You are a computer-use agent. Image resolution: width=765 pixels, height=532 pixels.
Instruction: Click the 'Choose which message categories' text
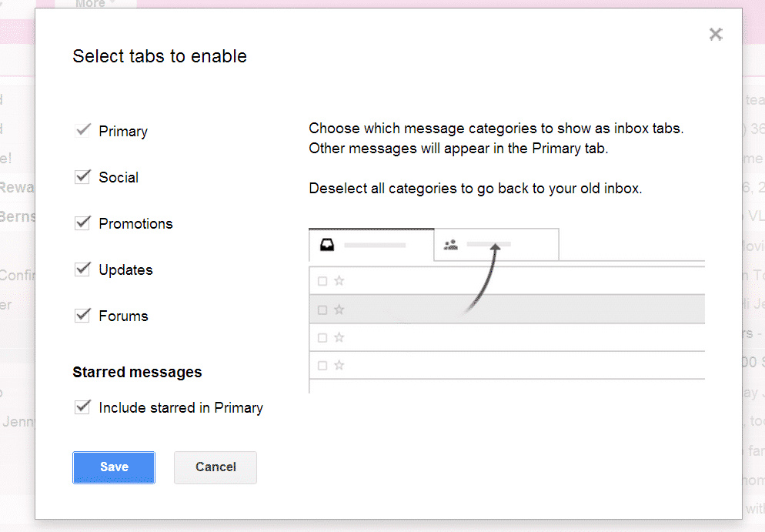(x=496, y=129)
